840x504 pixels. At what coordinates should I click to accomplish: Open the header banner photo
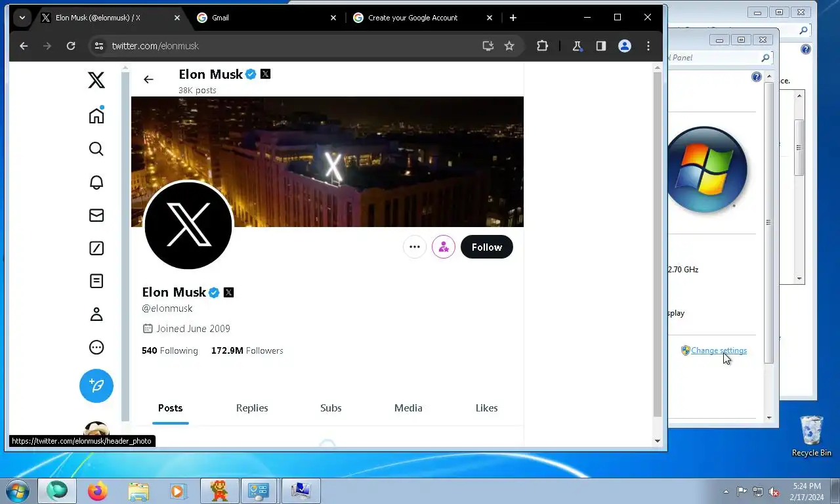pyautogui.click(x=327, y=161)
